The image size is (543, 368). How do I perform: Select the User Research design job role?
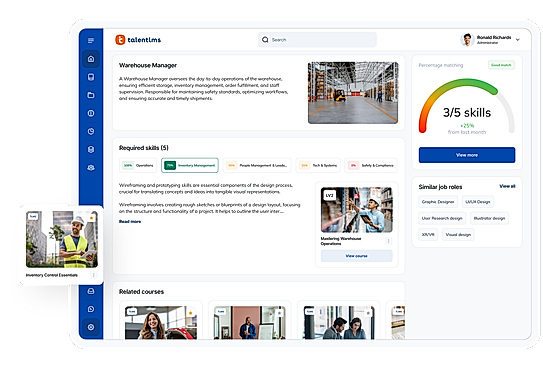pos(442,218)
